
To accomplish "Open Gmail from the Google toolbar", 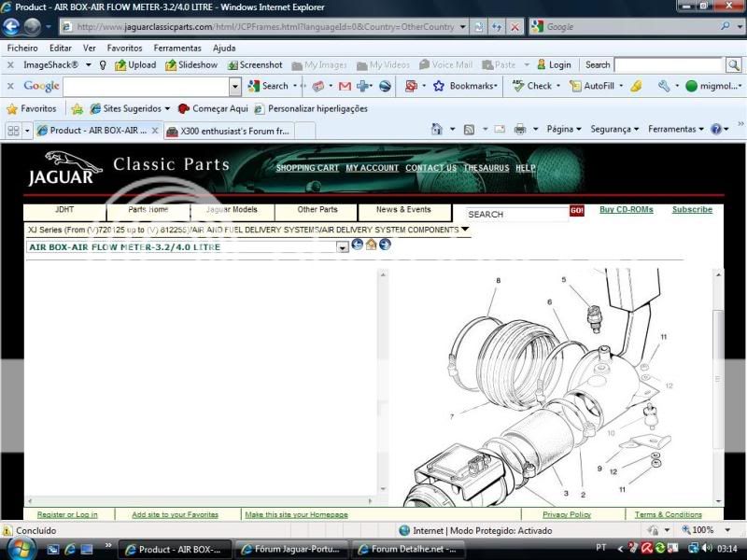I will [x=345, y=86].
